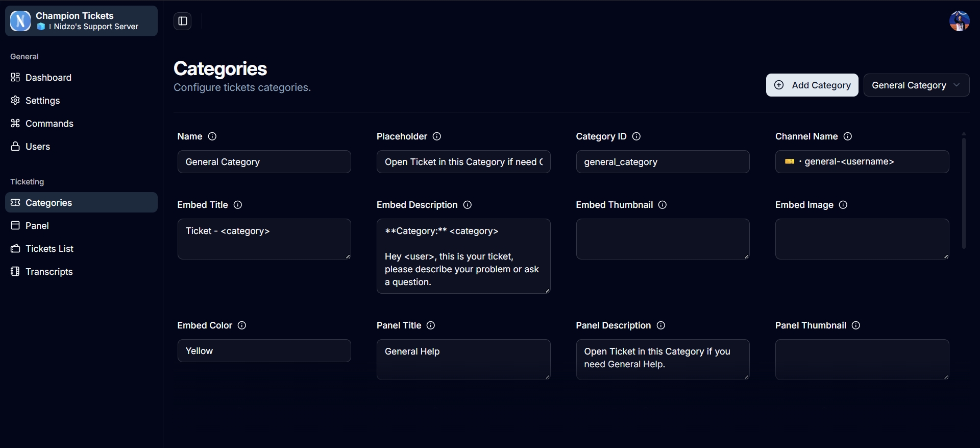Click the info icon beside Name

click(212, 136)
